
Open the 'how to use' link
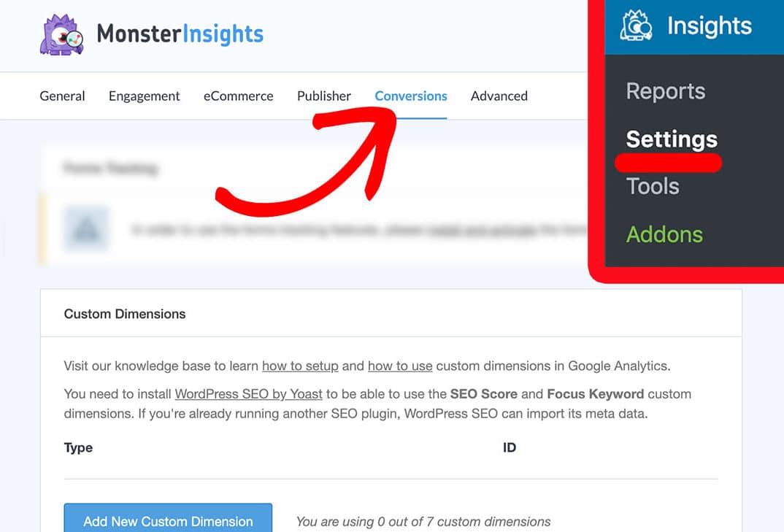(x=400, y=366)
